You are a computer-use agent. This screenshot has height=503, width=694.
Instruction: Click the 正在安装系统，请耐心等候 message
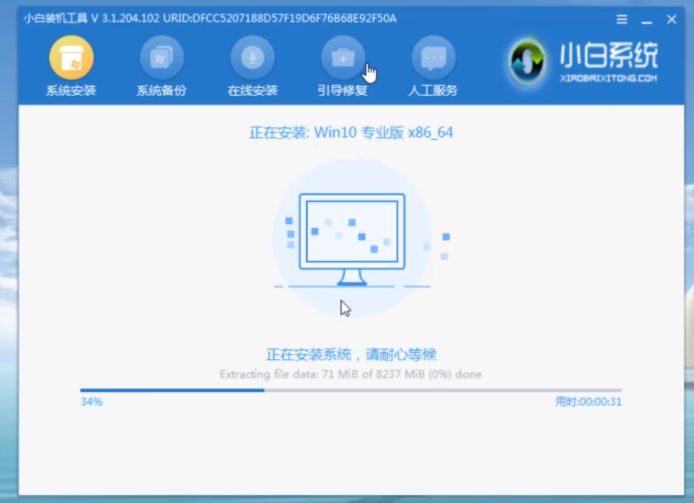coord(351,354)
